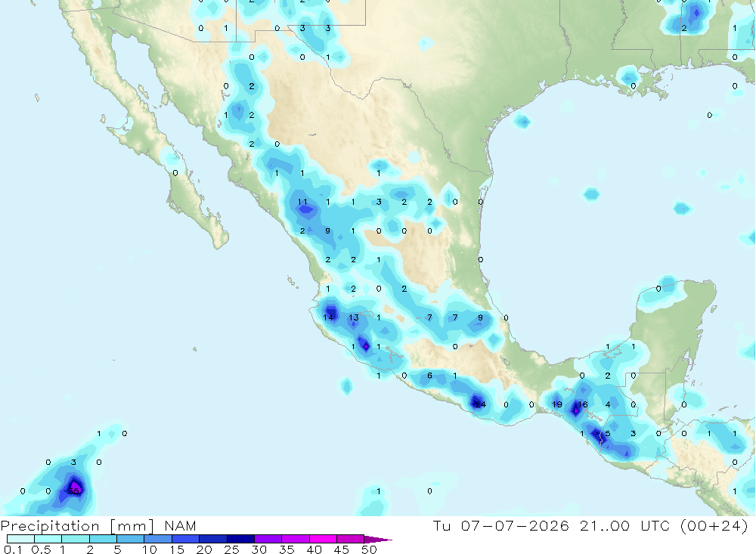Viewport: 756px width, 554px height.
Task: Click the '6' precipitation value on the map
Action: click(429, 375)
